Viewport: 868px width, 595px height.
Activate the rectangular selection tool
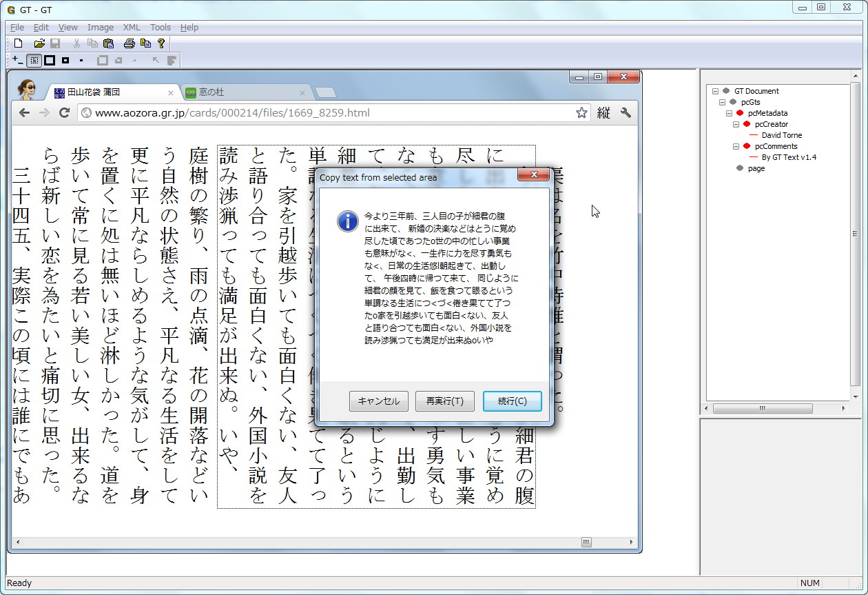pos(33,60)
